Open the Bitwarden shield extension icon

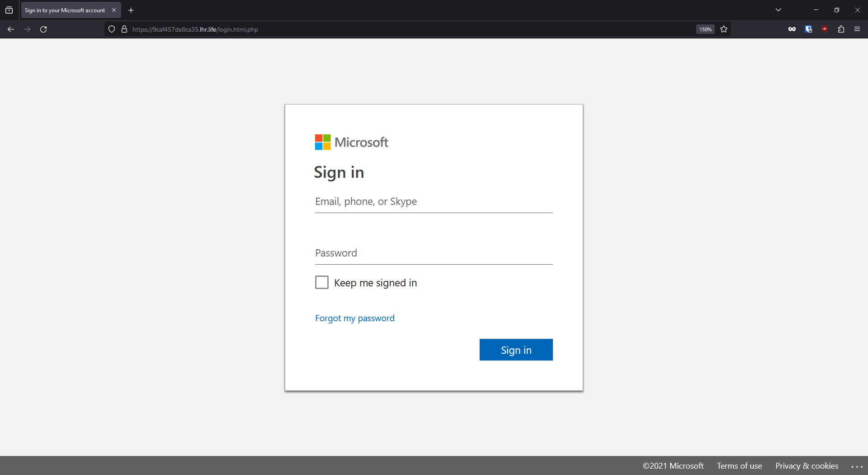click(x=808, y=29)
